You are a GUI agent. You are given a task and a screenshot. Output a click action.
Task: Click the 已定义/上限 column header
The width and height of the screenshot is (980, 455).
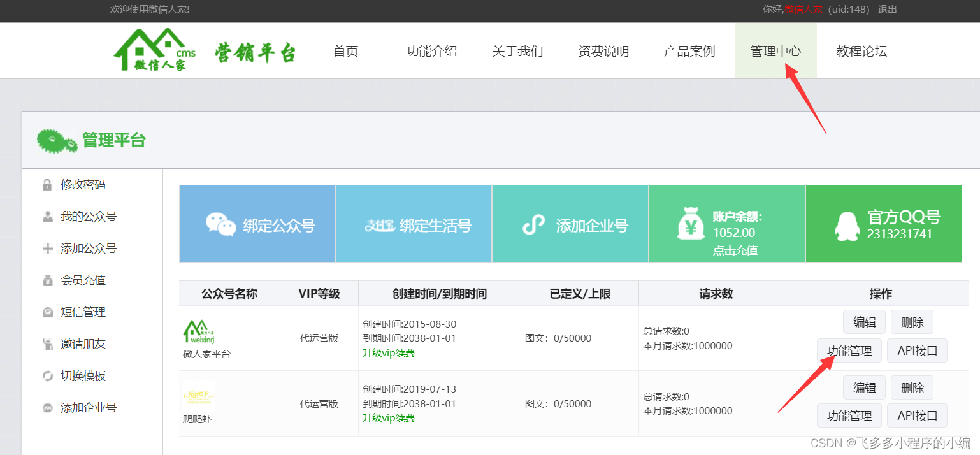pos(580,294)
